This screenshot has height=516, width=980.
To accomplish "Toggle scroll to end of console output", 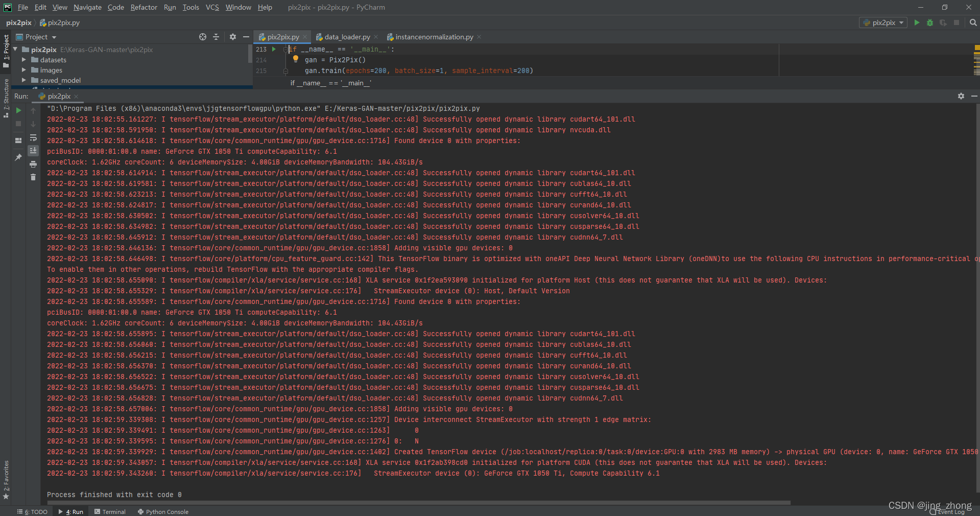I will pos(33,150).
